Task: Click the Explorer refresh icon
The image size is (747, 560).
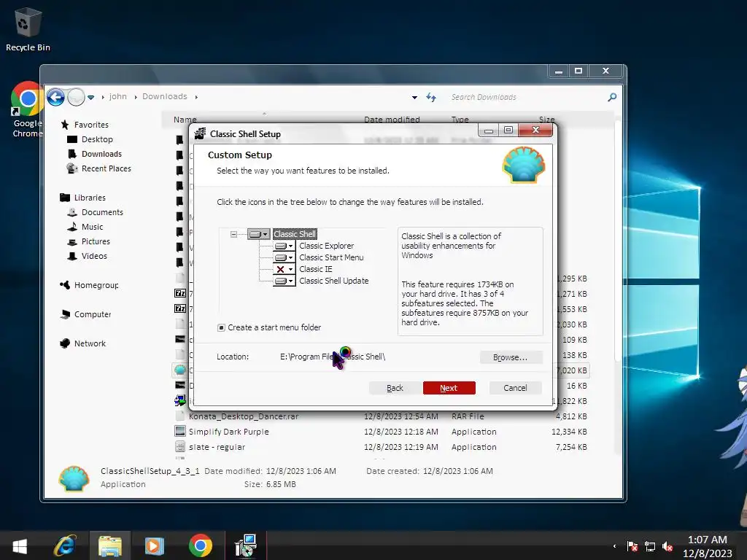Action: [431, 97]
